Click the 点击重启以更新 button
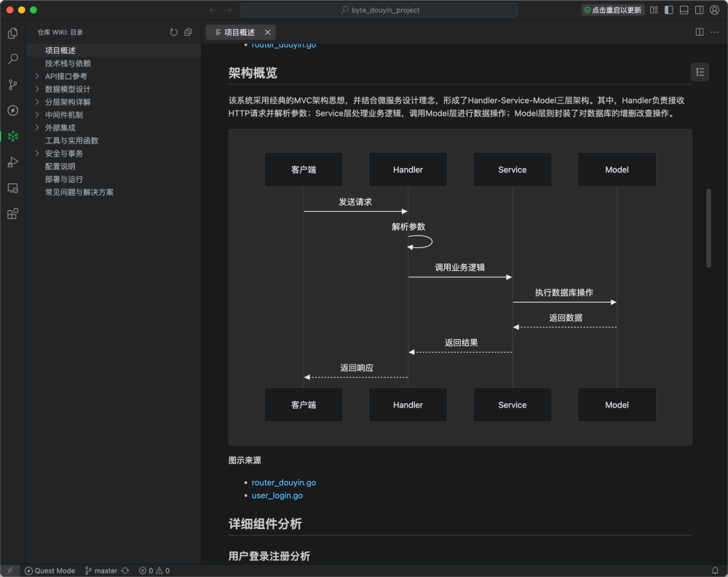Screen dimensions: 728x577 tap(612, 10)
